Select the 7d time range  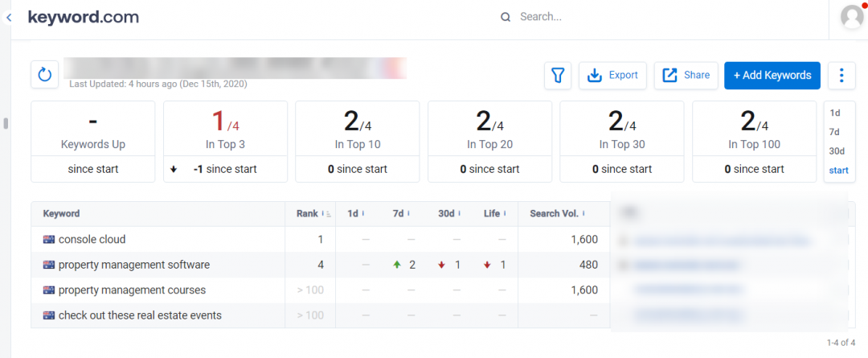point(834,132)
